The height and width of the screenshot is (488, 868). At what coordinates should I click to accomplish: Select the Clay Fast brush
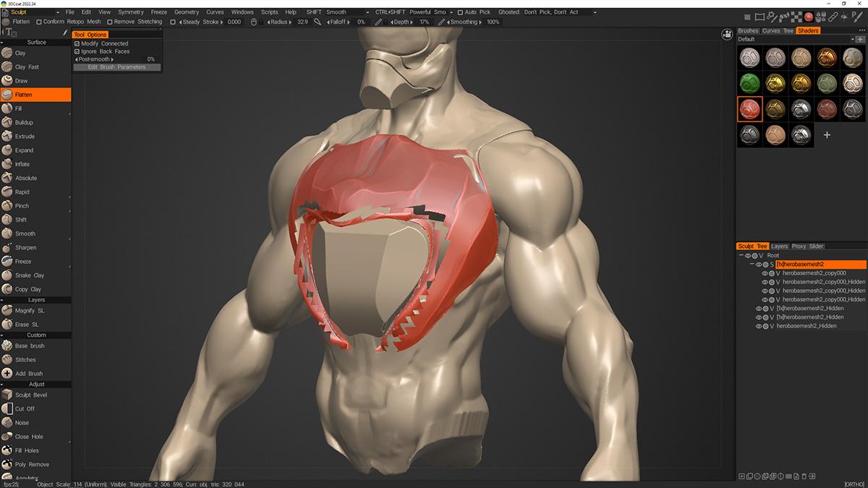(x=35, y=67)
